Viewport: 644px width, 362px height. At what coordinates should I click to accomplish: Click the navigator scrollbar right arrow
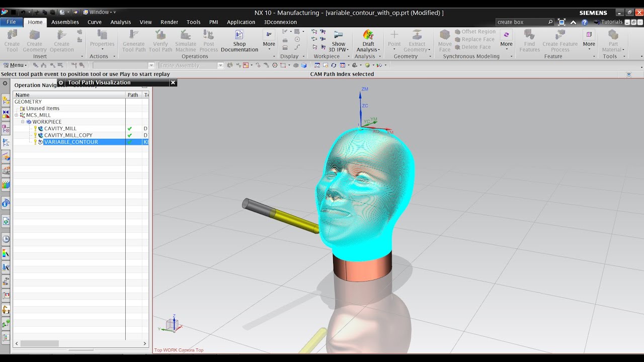[x=145, y=343]
